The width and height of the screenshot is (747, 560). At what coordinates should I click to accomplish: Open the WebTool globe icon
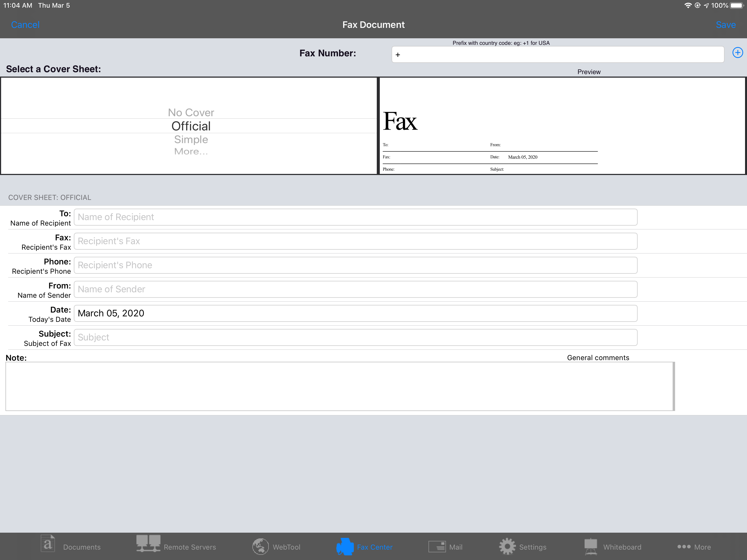coord(260,546)
